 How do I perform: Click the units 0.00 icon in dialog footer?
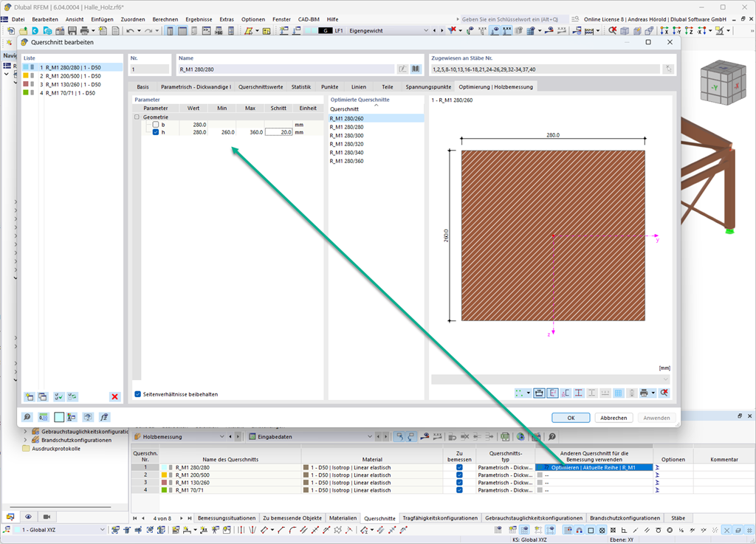(44, 417)
